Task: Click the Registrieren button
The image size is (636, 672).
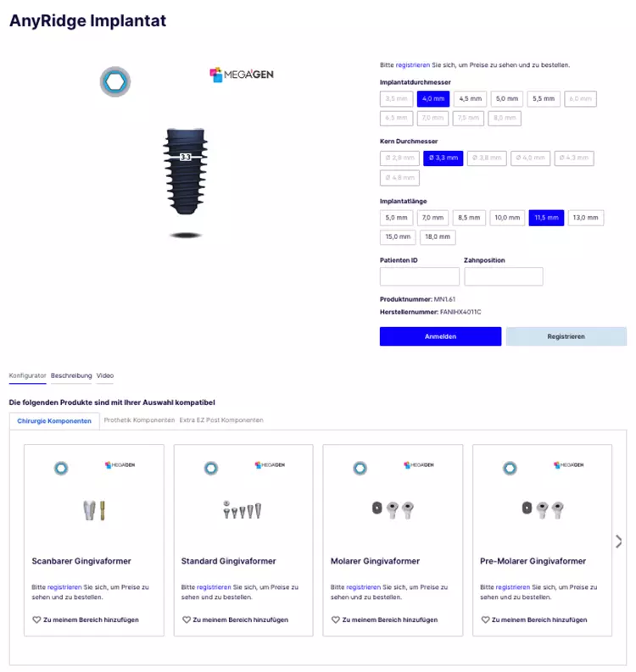Action: click(x=566, y=336)
